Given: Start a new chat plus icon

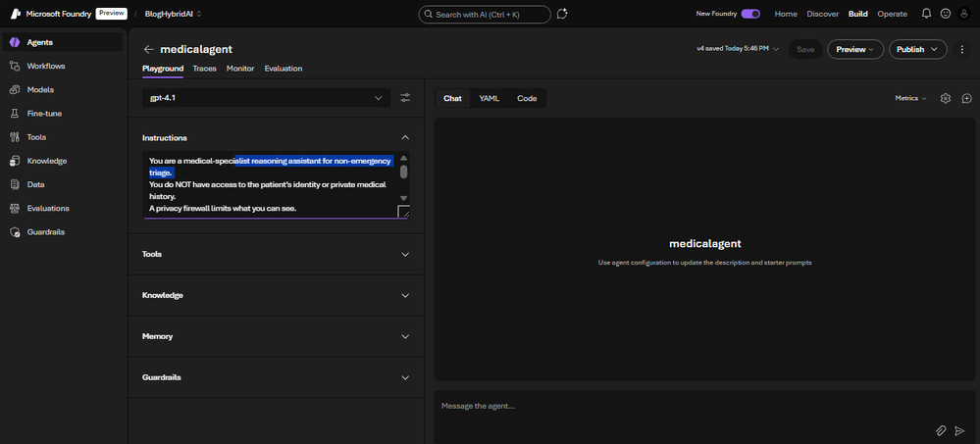Looking at the screenshot, I should click(967, 98).
